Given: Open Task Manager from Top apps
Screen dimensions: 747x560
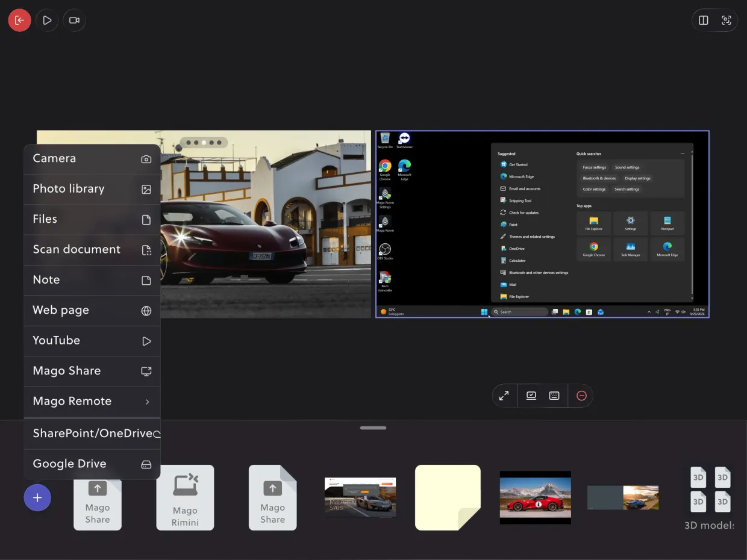Looking at the screenshot, I should pyautogui.click(x=630, y=249).
